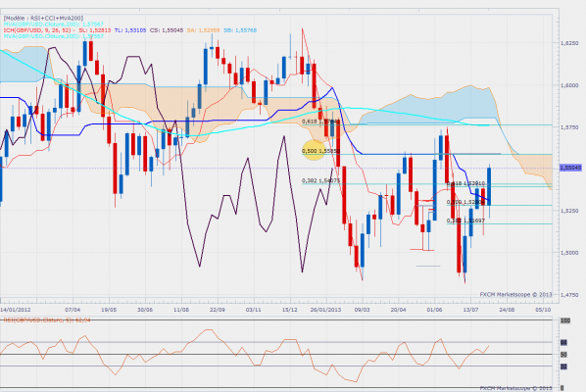Click the Modèle RSI+CCI+MVA200 template label
Image resolution: width=586 pixels, height=392 pixels.
(x=43, y=18)
